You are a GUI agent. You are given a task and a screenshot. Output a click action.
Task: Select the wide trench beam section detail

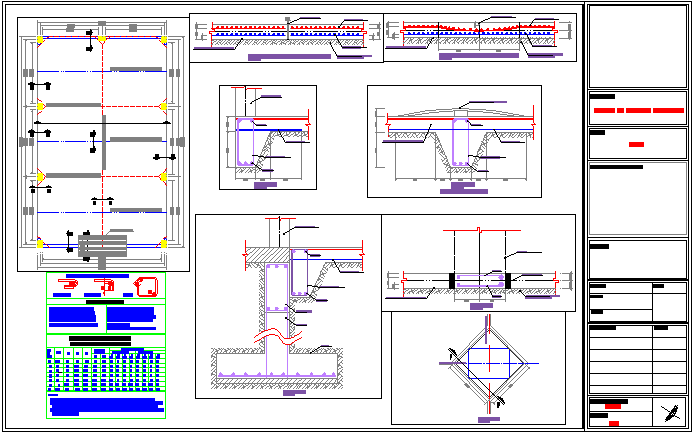454,141
